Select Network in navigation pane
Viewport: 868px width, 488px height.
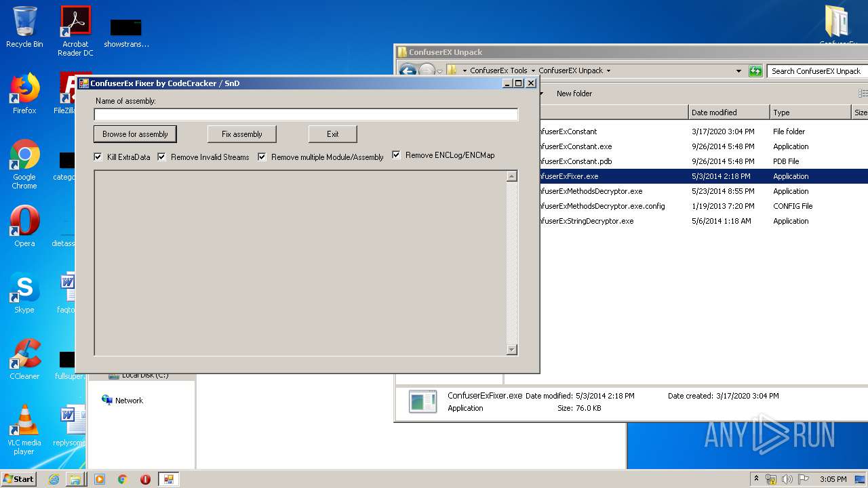click(x=123, y=401)
